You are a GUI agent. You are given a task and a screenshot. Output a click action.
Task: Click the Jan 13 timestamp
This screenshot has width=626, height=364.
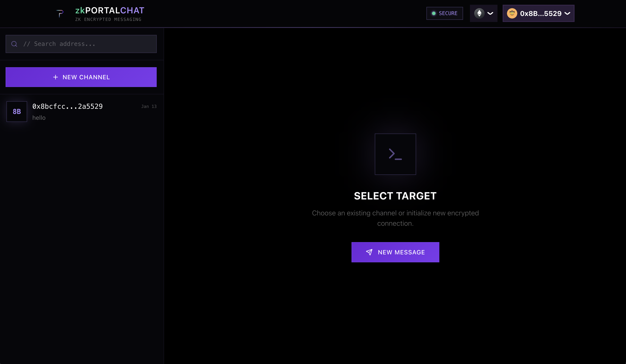149,106
